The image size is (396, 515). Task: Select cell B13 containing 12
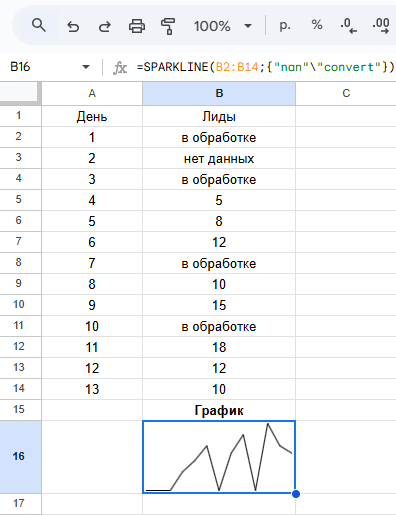click(x=219, y=368)
